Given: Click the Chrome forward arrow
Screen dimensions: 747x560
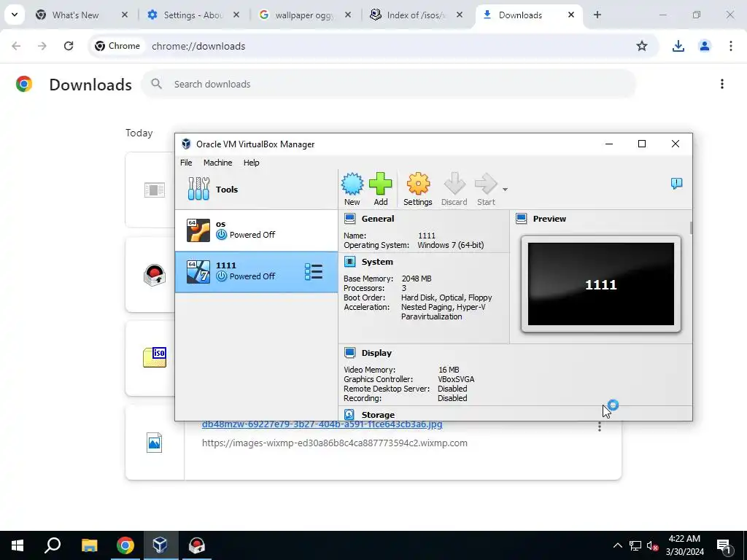Looking at the screenshot, I should point(42,46).
